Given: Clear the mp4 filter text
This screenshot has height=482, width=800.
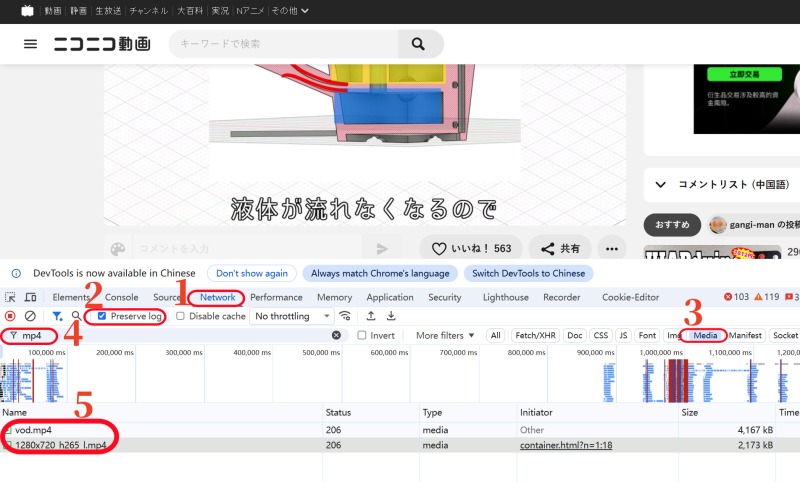Looking at the screenshot, I should 336,335.
